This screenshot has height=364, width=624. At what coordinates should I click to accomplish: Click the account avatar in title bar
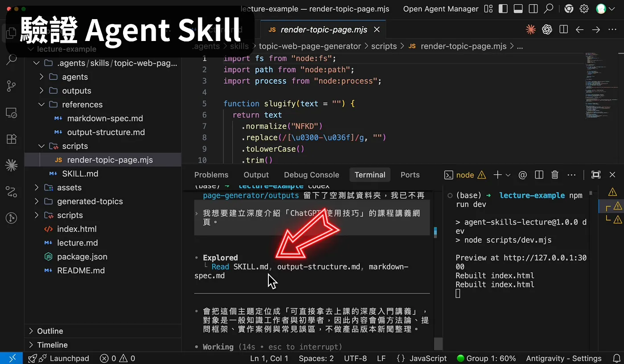601,9
